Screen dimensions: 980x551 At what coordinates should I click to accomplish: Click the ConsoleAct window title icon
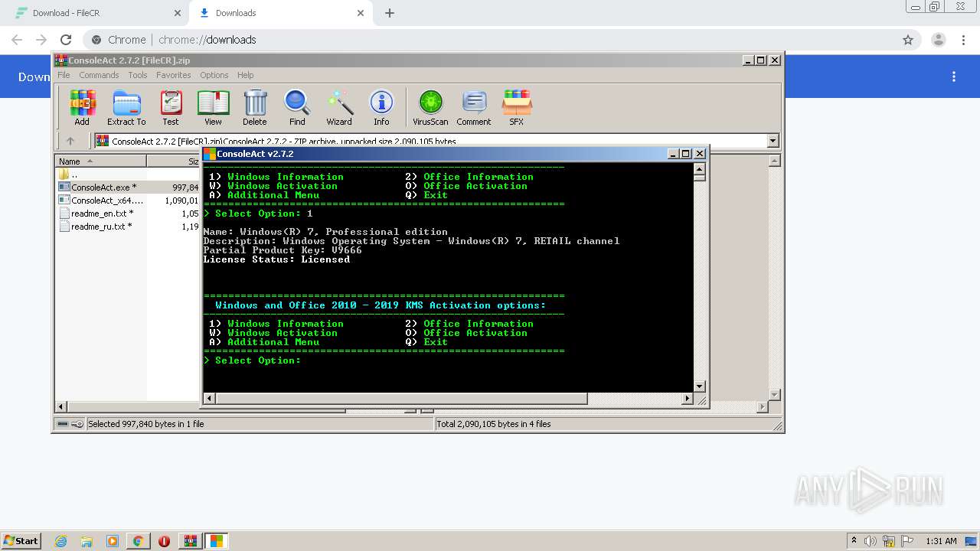[209, 154]
